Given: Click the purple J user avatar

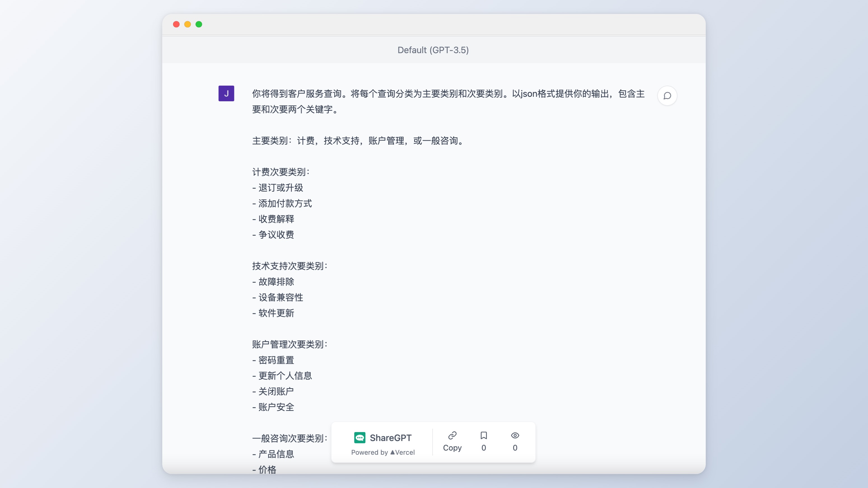Looking at the screenshot, I should [226, 93].
